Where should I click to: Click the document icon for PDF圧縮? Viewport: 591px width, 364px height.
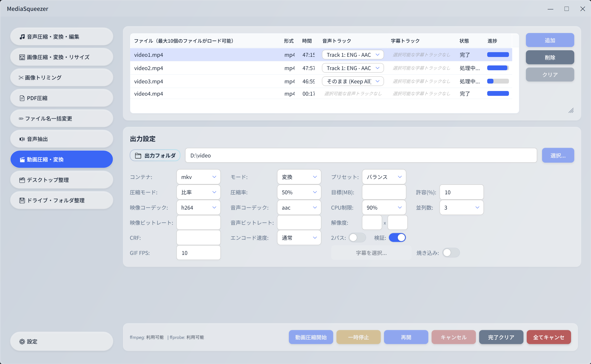point(22,98)
